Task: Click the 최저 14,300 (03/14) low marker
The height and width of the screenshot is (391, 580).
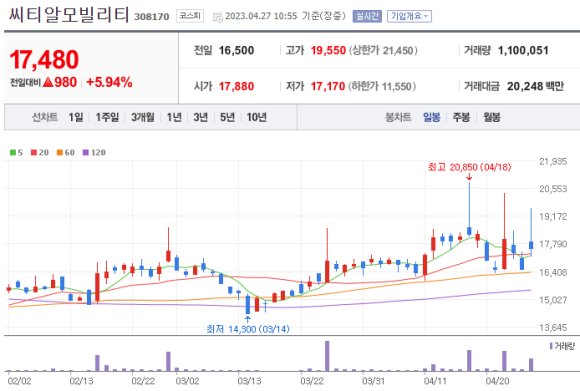Action: point(248,329)
